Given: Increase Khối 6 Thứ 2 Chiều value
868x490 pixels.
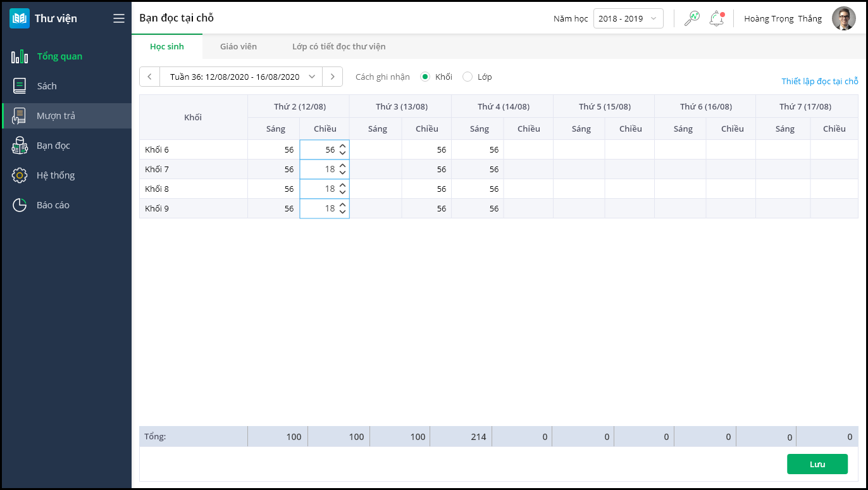Looking at the screenshot, I should [342, 146].
